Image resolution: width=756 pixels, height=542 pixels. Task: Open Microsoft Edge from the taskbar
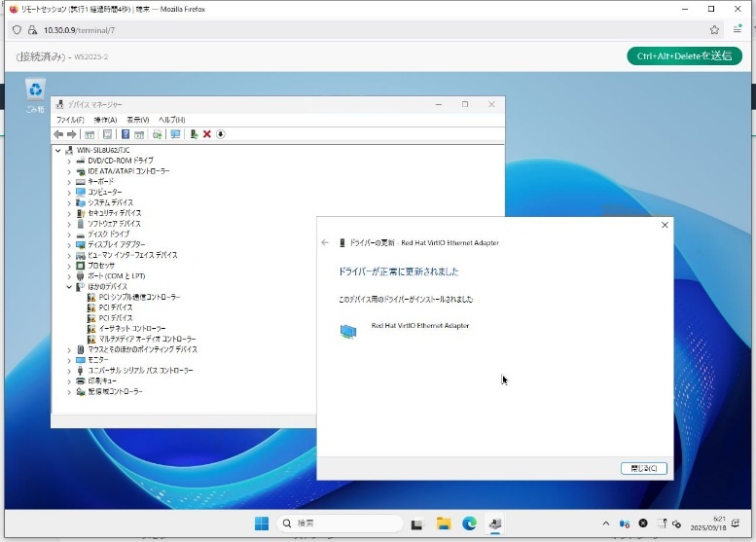469,524
